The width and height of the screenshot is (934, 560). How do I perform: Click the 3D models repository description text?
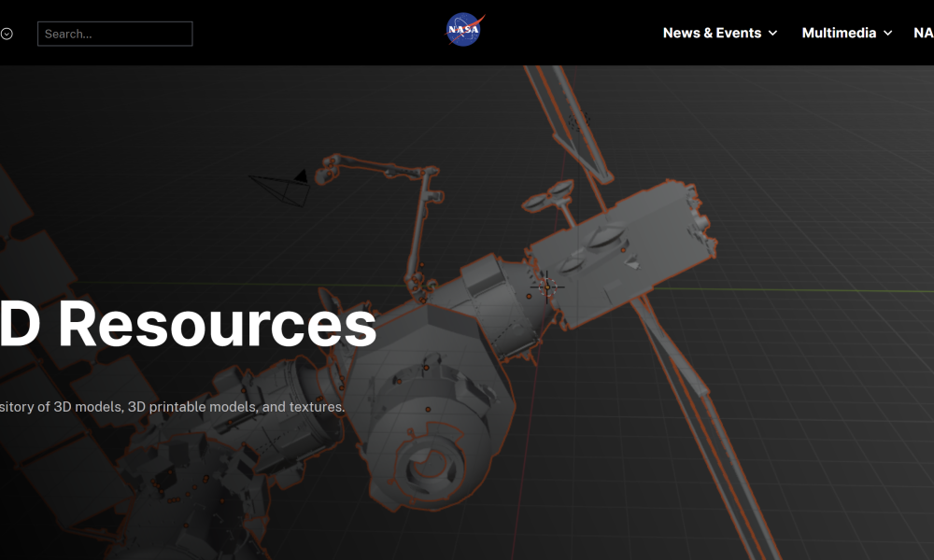(x=173, y=407)
